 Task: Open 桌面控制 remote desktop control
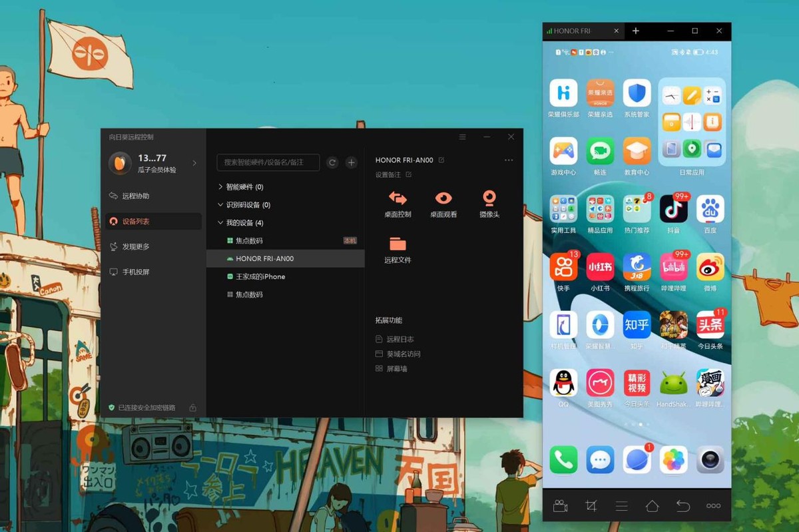(398, 198)
